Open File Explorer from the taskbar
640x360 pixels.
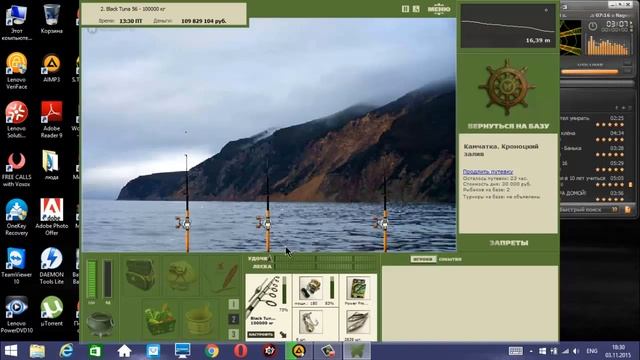click(x=37, y=351)
